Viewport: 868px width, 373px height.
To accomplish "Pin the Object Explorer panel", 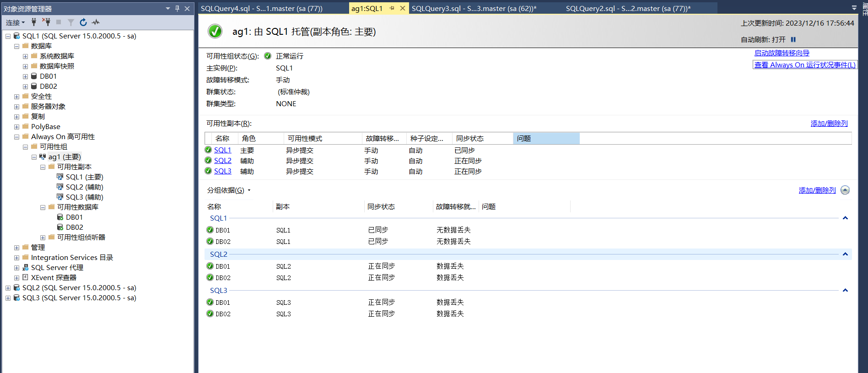I will point(178,8).
